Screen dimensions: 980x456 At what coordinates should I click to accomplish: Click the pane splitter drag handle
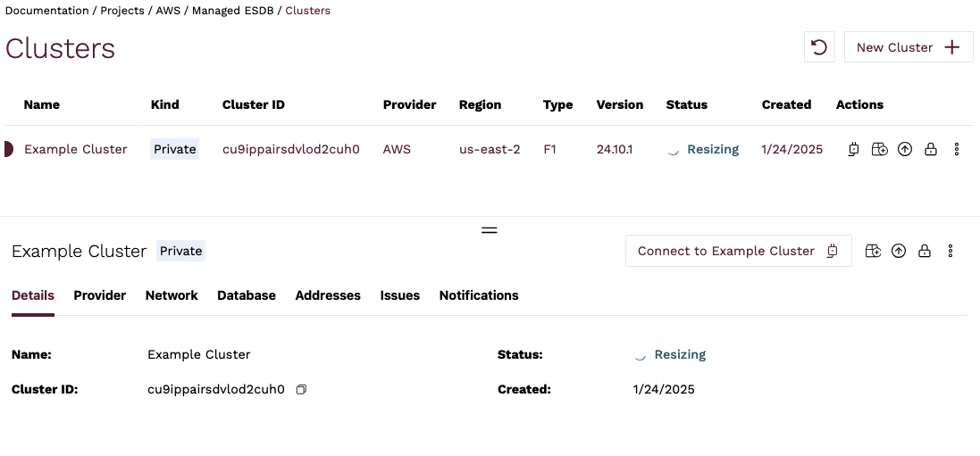point(490,229)
